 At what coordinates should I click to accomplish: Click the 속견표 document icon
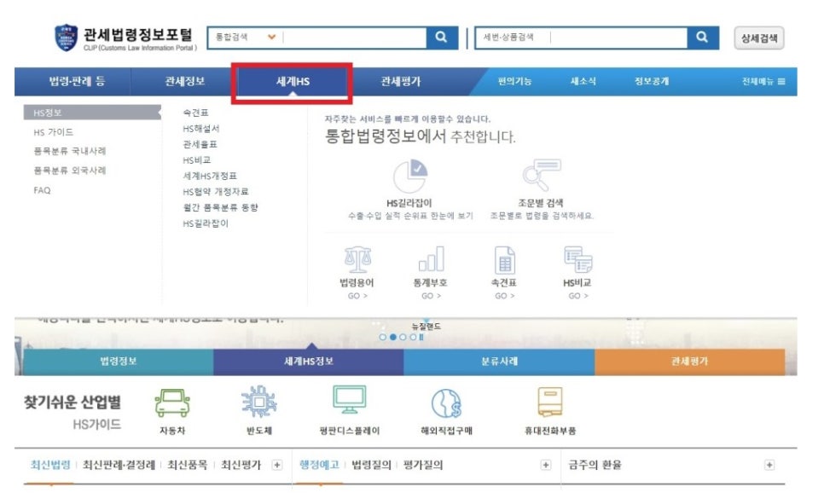pyautogui.click(x=504, y=259)
